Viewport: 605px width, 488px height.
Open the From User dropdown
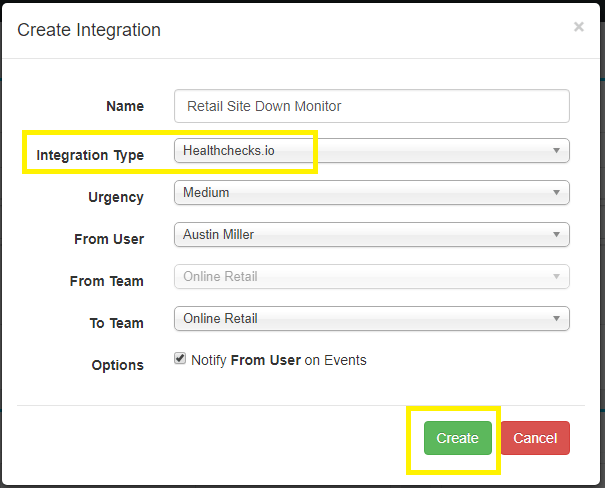pos(372,235)
